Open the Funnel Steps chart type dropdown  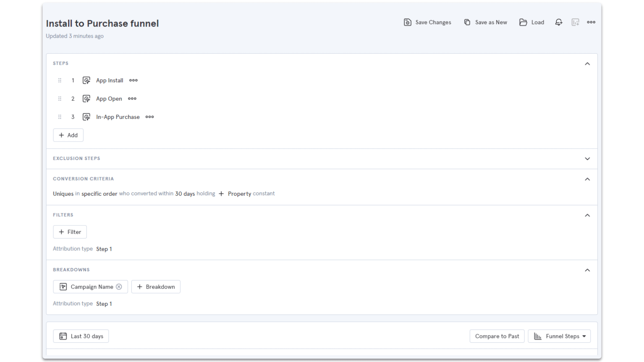tap(559, 336)
